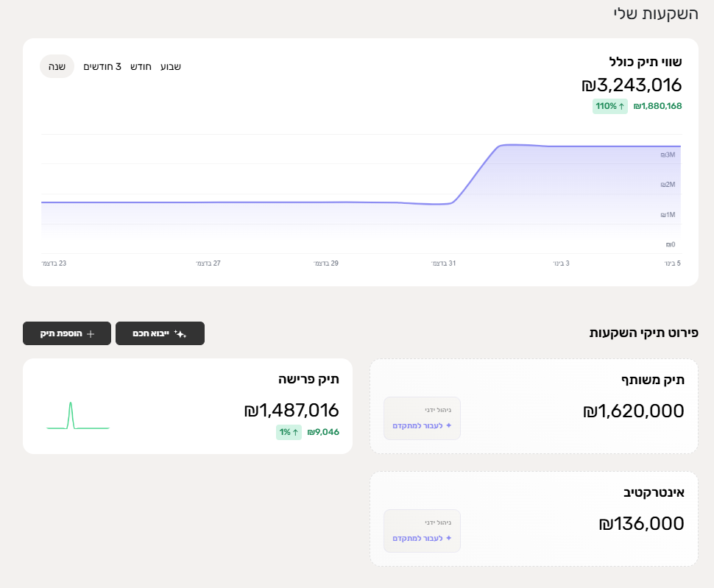This screenshot has height=588, width=714.
Task: Click the ₪1,880,168 total gain amount
Action: point(657,106)
